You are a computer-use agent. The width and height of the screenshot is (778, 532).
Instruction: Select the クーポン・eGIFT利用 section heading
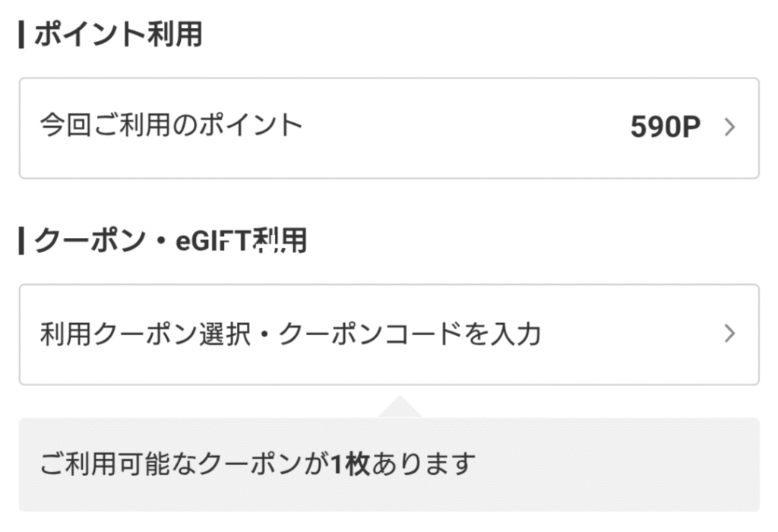(170, 241)
